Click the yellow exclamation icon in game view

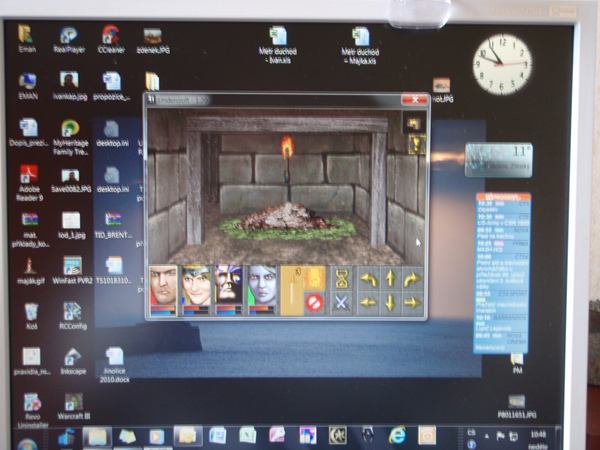pos(417,145)
